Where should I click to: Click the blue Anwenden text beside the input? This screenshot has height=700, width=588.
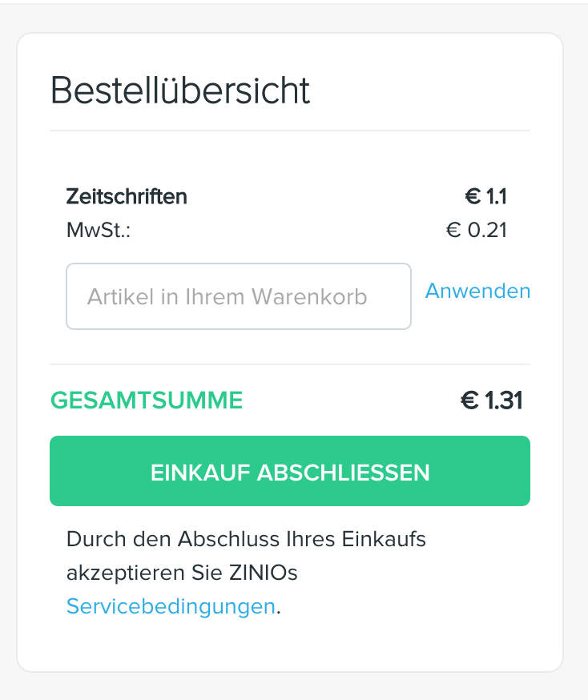[477, 291]
